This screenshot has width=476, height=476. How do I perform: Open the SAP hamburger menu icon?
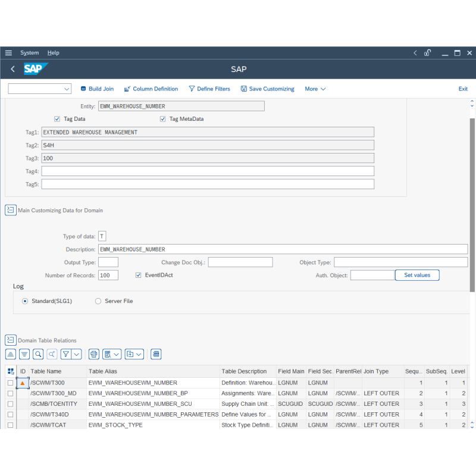8,53
